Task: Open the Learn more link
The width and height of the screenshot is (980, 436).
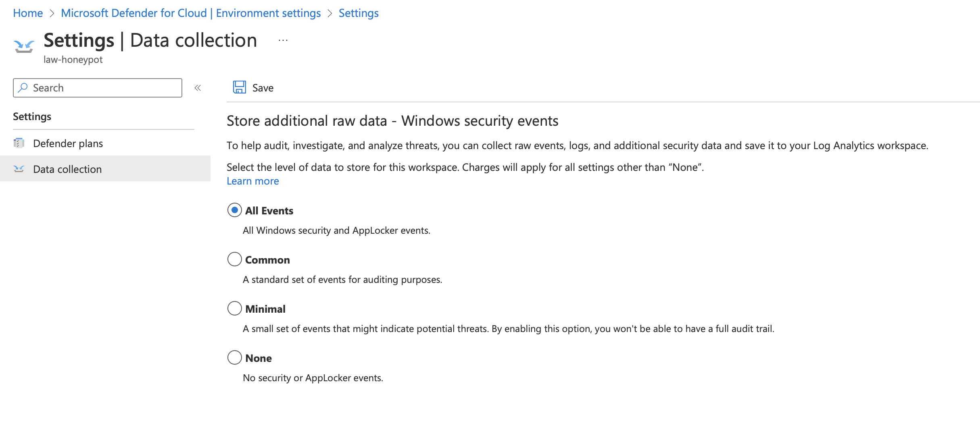Action: (x=253, y=181)
